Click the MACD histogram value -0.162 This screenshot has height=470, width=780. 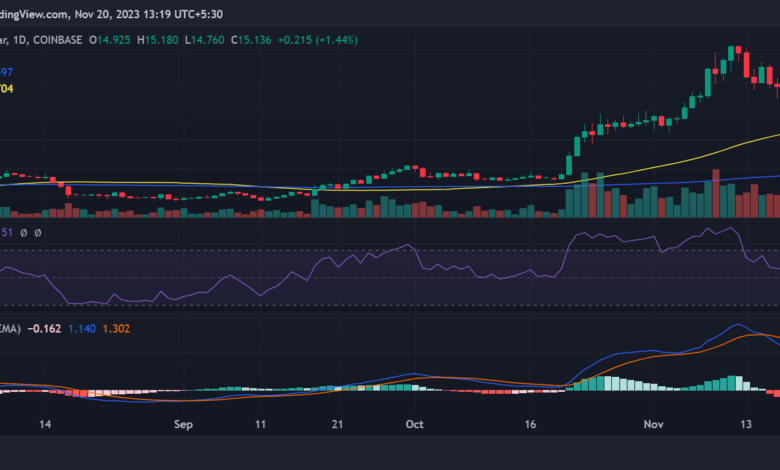coord(45,328)
